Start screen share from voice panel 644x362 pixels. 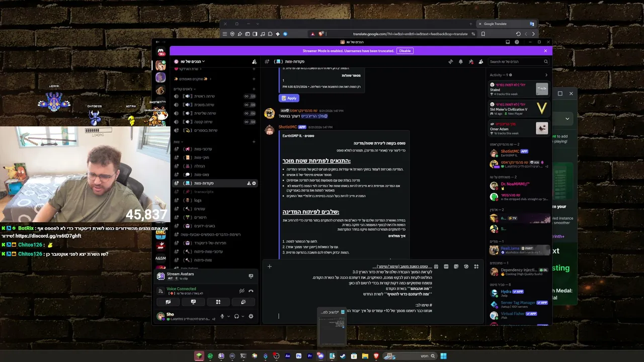click(193, 302)
